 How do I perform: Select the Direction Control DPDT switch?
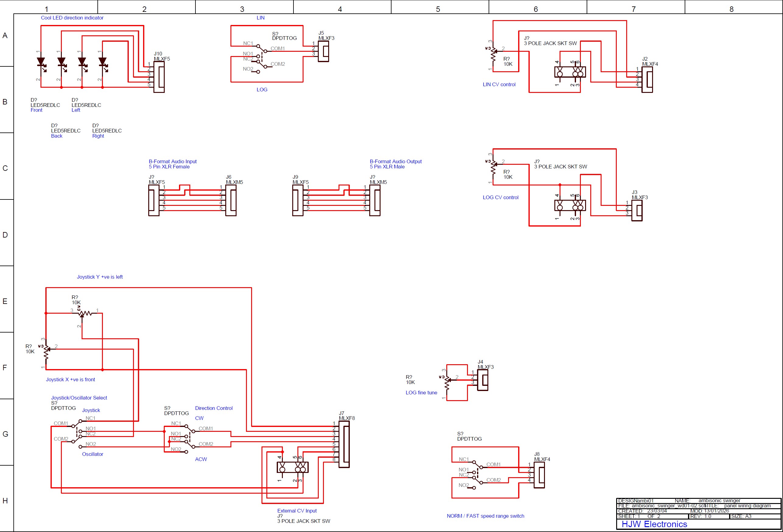[x=190, y=438]
